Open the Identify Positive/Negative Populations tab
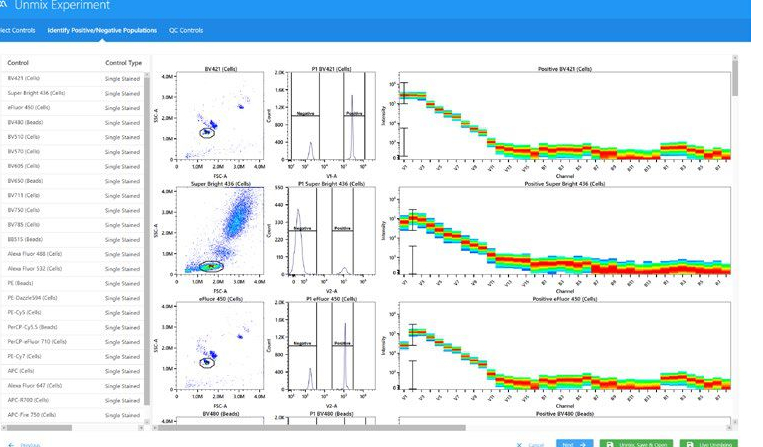Viewport: 763px width, 447px height. click(101, 30)
